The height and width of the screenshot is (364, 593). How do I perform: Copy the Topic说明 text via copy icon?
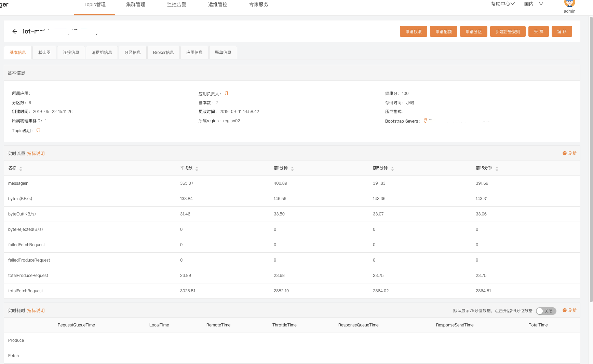pos(38,130)
